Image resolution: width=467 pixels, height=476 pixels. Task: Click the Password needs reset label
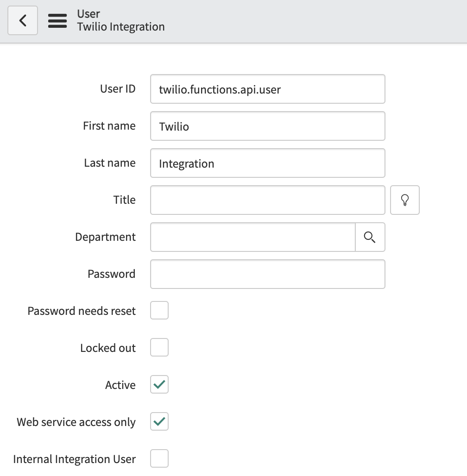[82, 311]
